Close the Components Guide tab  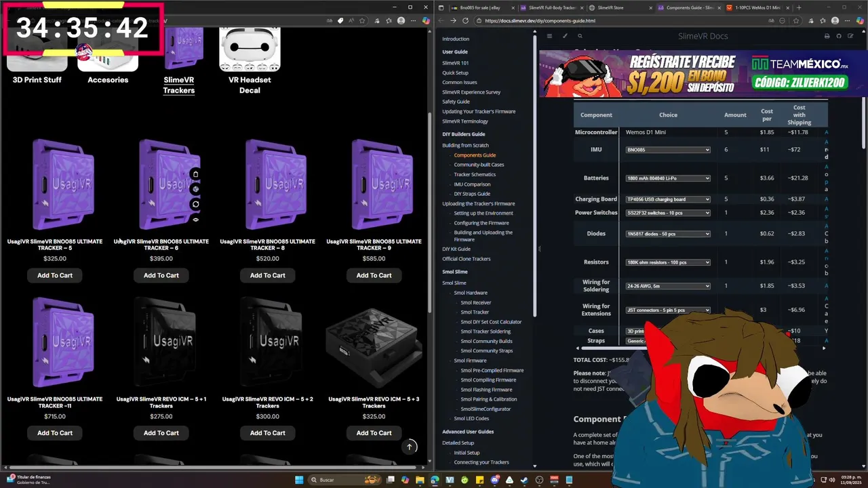[718, 7]
